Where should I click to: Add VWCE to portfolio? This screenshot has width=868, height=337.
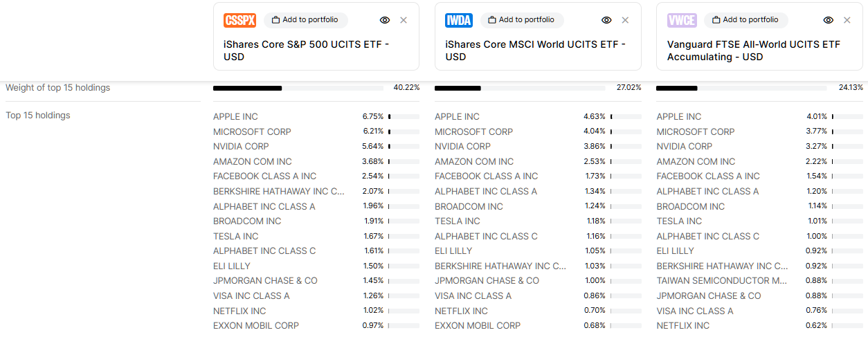point(745,20)
